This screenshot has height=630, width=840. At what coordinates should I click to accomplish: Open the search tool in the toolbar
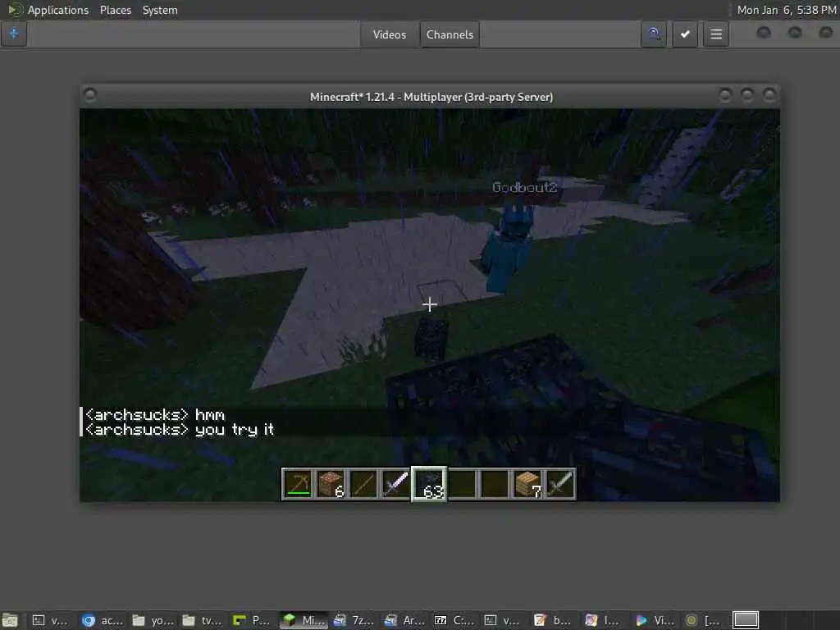654,34
